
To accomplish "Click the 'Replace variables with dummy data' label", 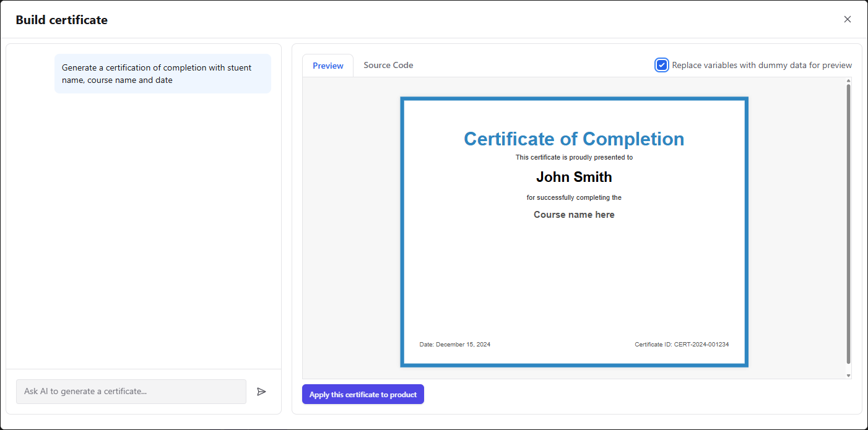I will [762, 65].
